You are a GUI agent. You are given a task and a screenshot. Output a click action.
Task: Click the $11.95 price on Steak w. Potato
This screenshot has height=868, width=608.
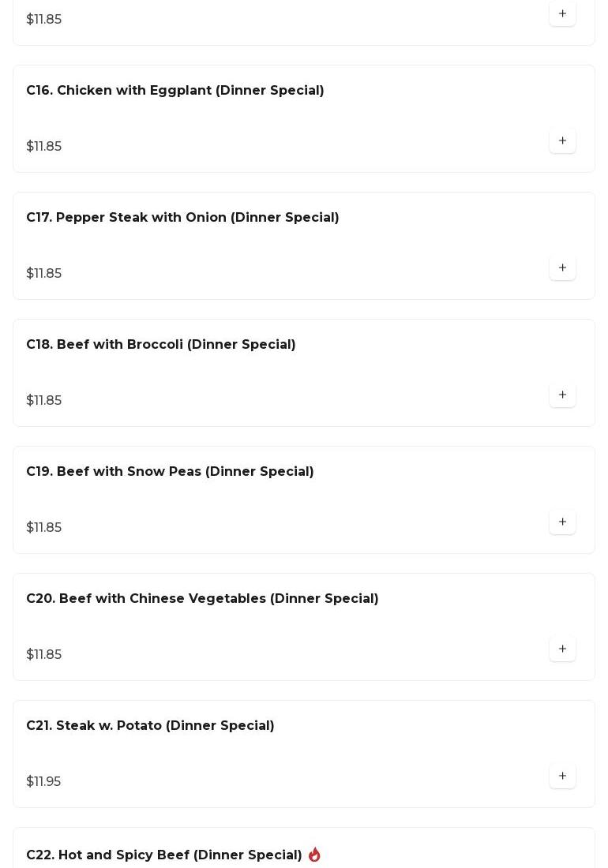tap(43, 782)
